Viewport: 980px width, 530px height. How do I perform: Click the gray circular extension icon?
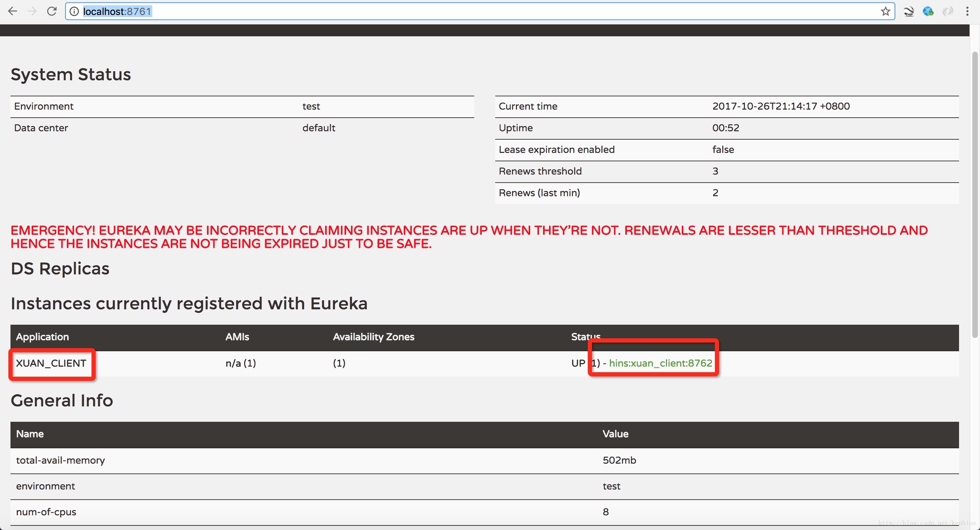tap(948, 12)
